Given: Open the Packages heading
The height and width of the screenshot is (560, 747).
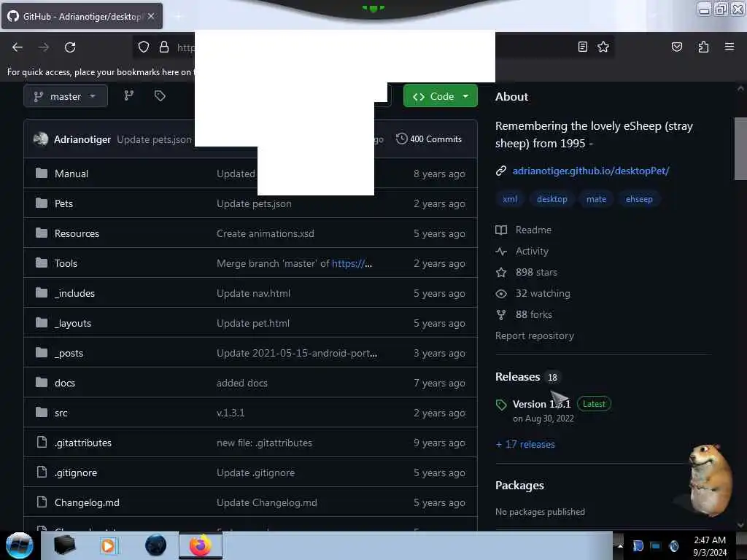Looking at the screenshot, I should [519, 485].
